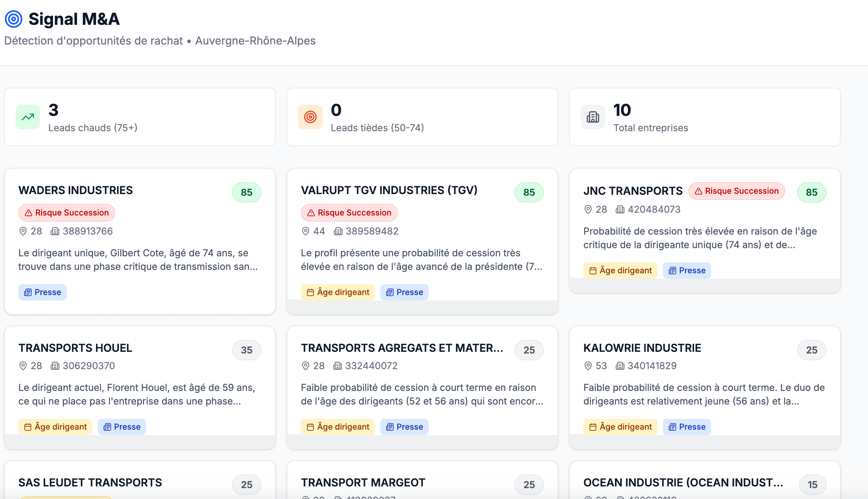The image size is (868, 499).
Task: Click location pin icon on WADERS INDUSTRIES card
Action: click(x=23, y=231)
